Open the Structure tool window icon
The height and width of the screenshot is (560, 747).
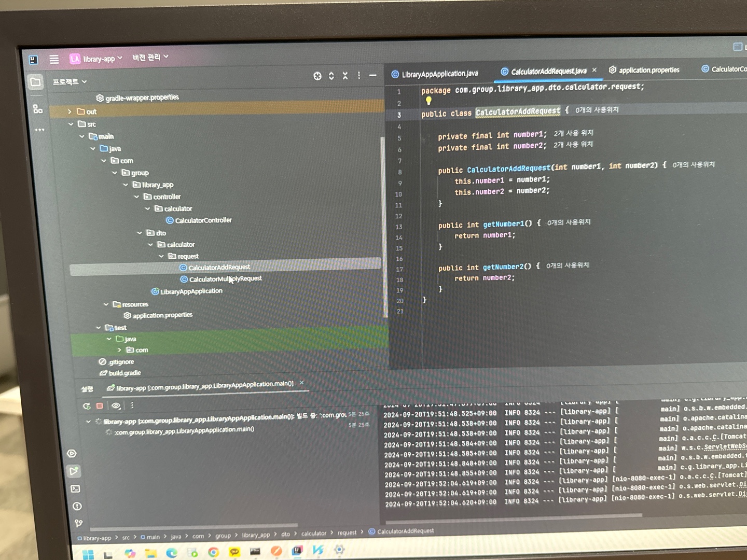tap(37, 109)
